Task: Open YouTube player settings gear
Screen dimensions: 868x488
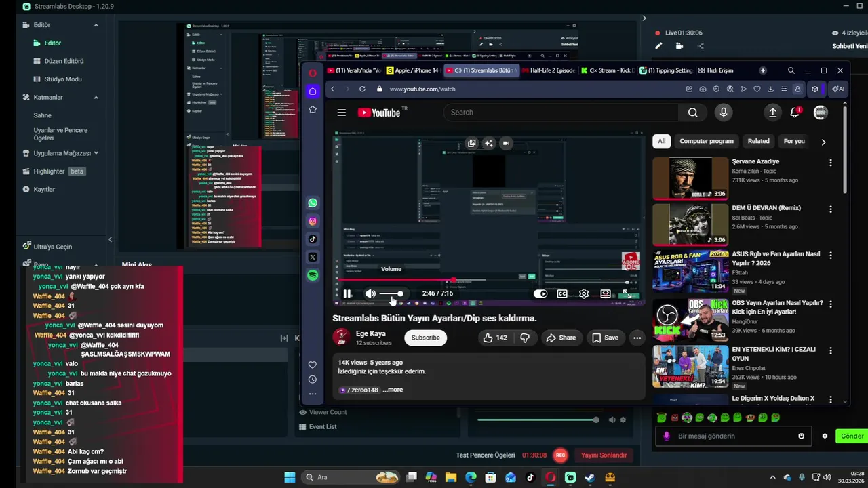Action: coord(584,293)
